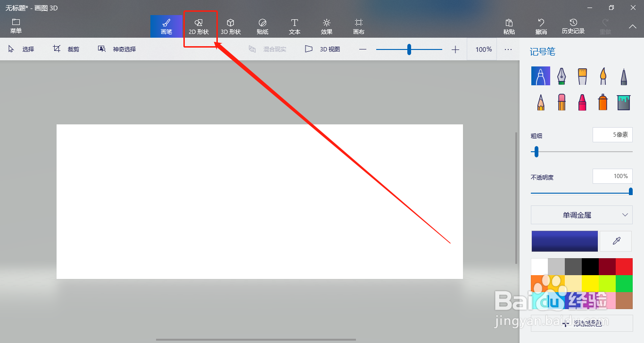Pick the eyedropper color tool
The image size is (644, 343).
click(616, 241)
